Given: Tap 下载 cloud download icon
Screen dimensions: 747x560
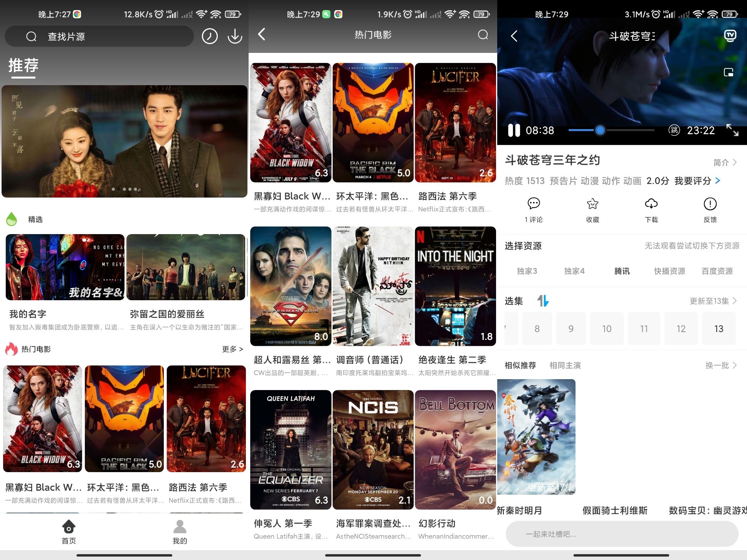Looking at the screenshot, I should [651, 203].
